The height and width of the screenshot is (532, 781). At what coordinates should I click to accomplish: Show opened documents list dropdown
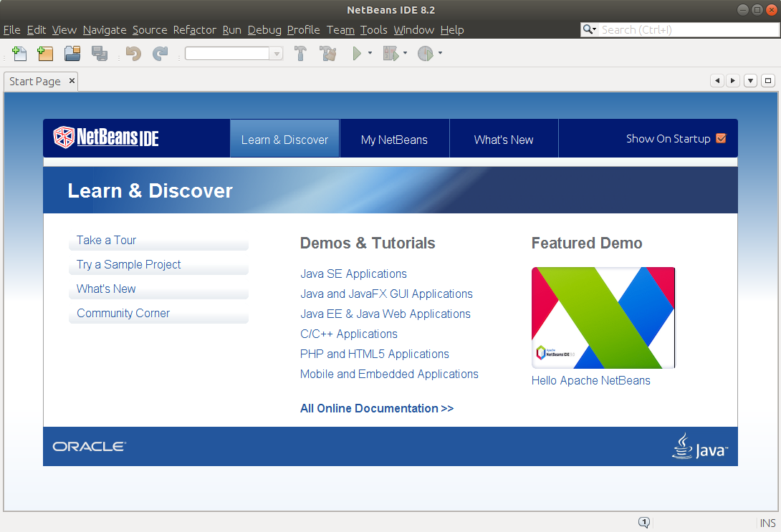click(751, 81)
